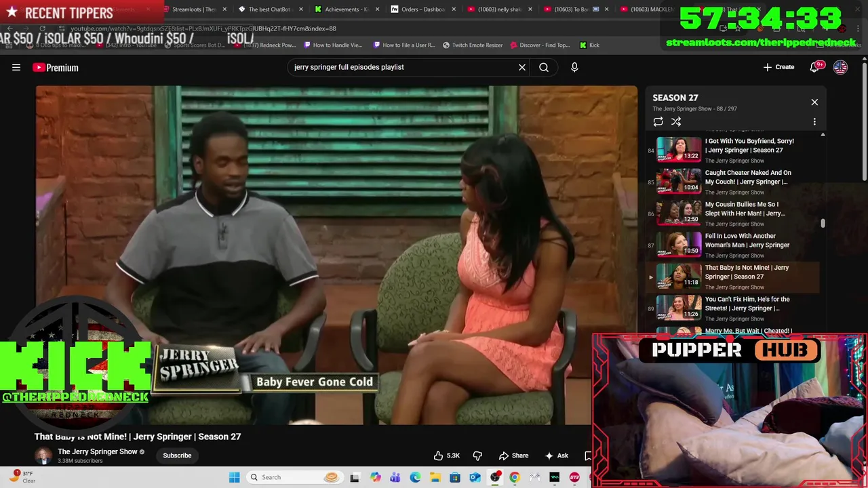Image resolution: width=868 pixels, height=488 pixels.
Task: Start voice search with microphone icon
Action: (574, 67)
